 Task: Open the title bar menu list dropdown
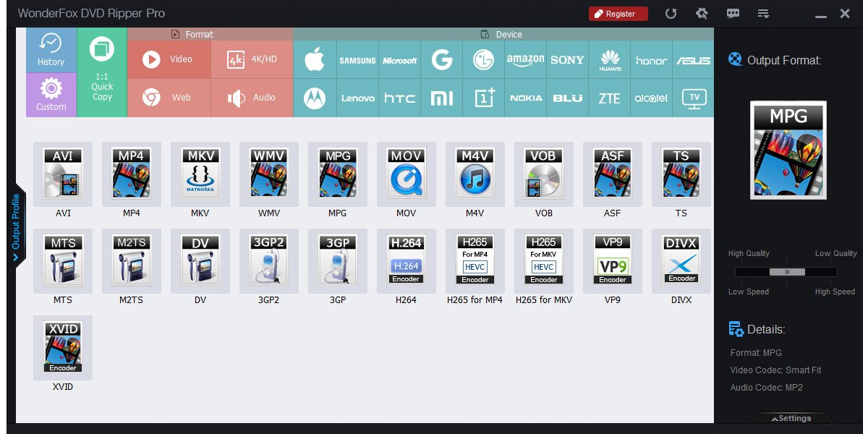point(763,13)
